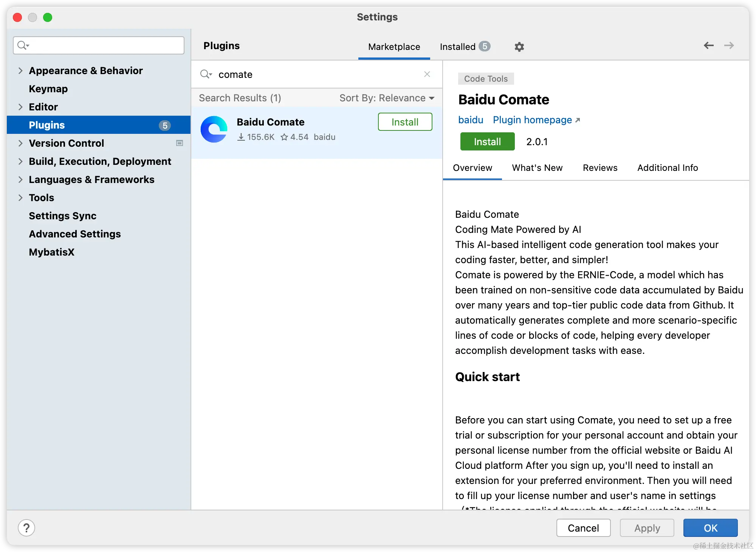Click the back navigation arrow
Viewport: 756px width, 552px height.
click(708, 46)
